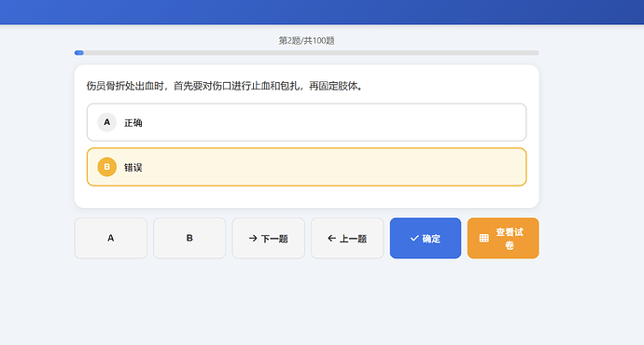Viewport: 644px width, 345px height.
Task: Select answer option B 错误
Action: 306,167
